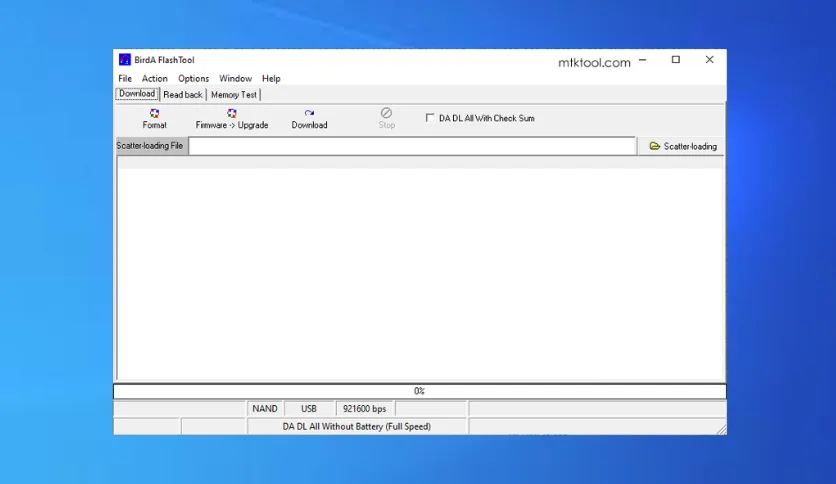
Task: Click the Download toolbar icon with arrow
Action: tap(309, 113)
